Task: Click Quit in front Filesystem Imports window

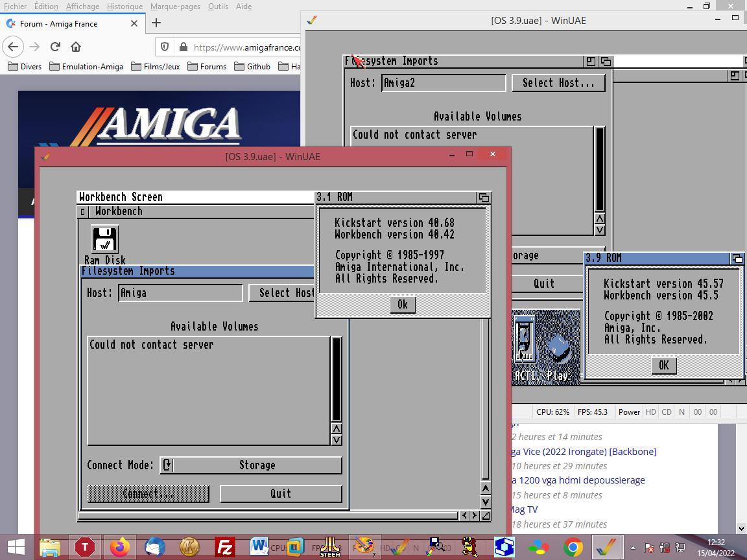Action: coord(281,494)
